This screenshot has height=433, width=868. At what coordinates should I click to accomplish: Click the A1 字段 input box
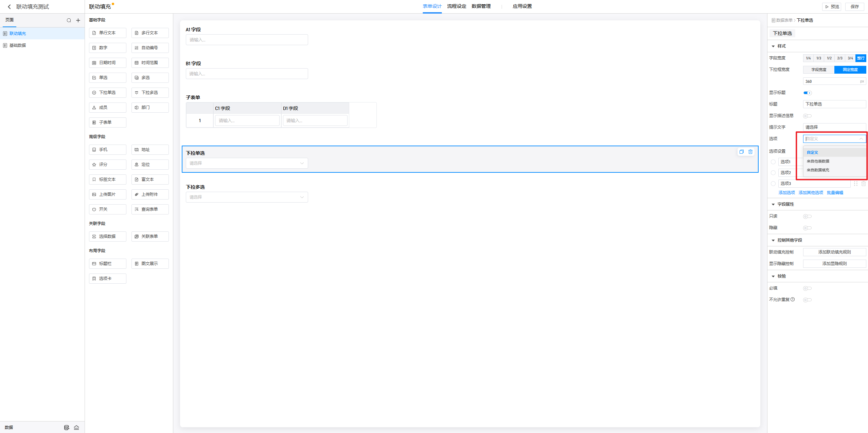coord(247,40)
